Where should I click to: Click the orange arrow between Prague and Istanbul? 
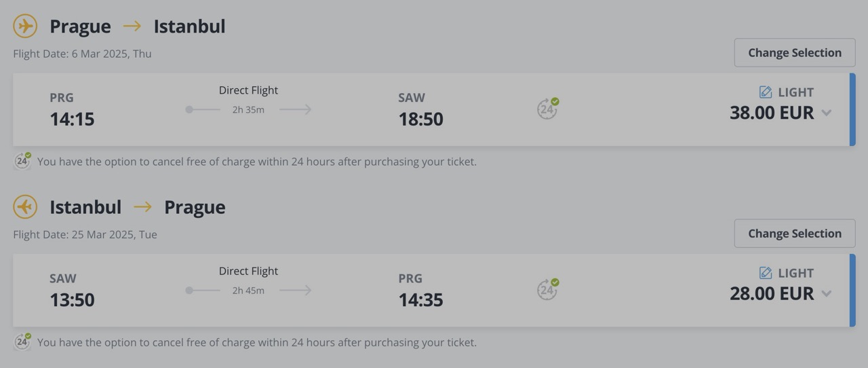[132, 26]
